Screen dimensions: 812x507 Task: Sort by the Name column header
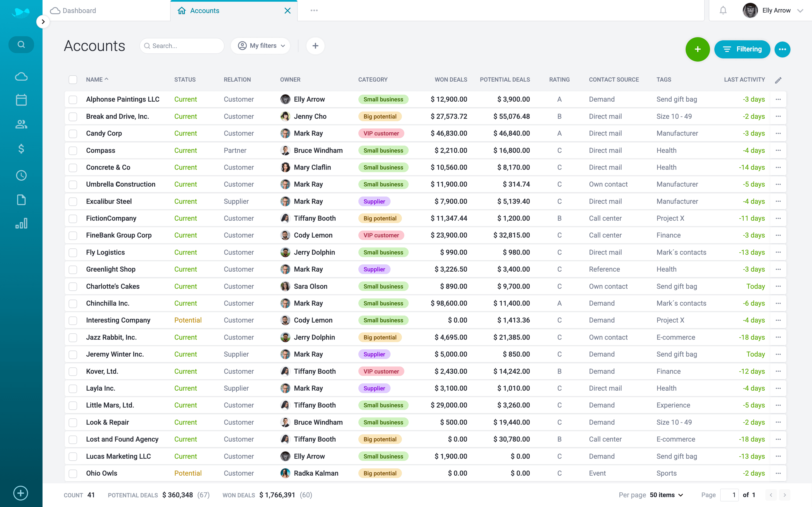click(94, 80)
